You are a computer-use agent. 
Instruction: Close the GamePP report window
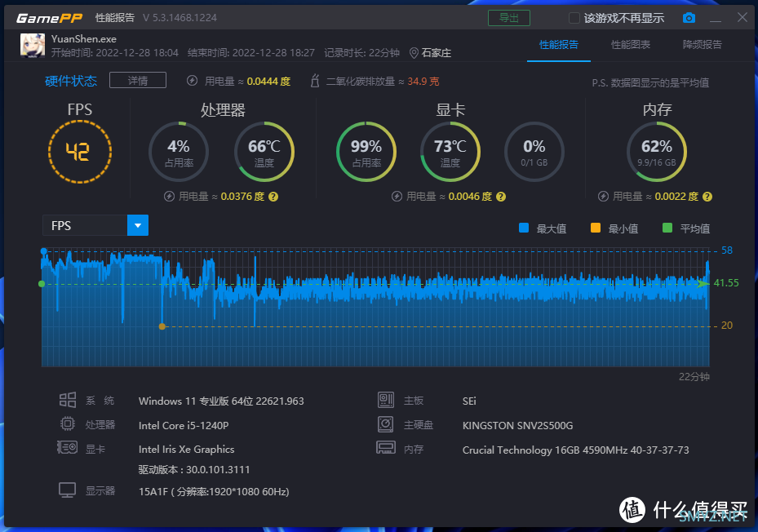click(x=742, y=18)
